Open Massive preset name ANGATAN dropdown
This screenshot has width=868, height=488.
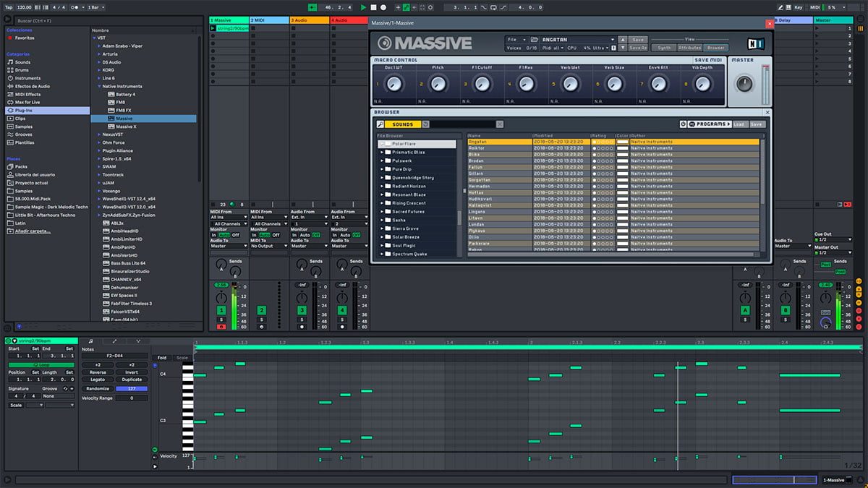coord(576,39)
